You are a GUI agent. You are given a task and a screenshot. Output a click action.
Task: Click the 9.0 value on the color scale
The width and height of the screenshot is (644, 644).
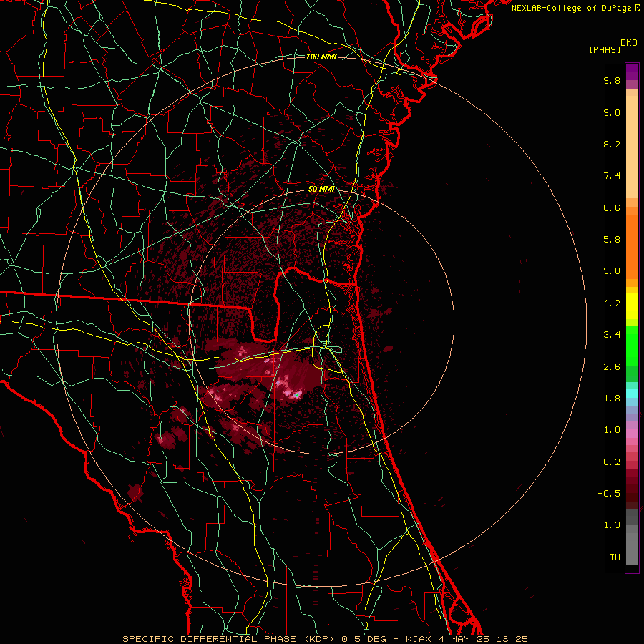(612, 112)
